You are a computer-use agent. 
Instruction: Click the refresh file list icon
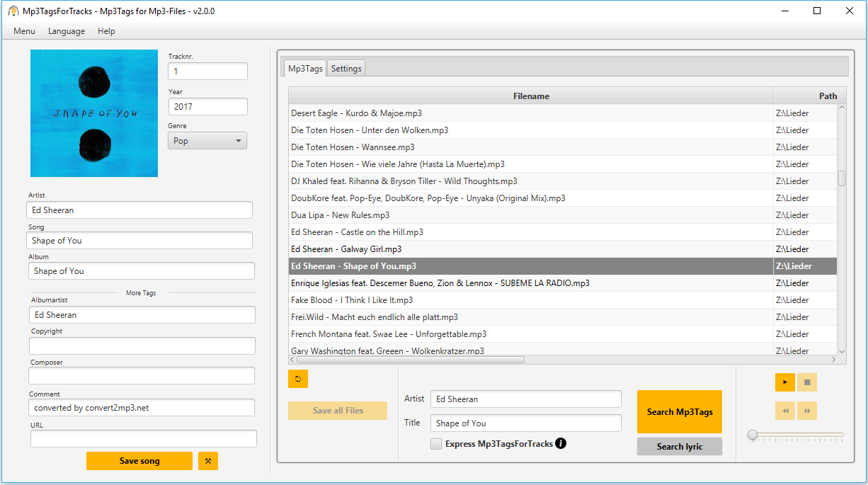tap(298, 379)
